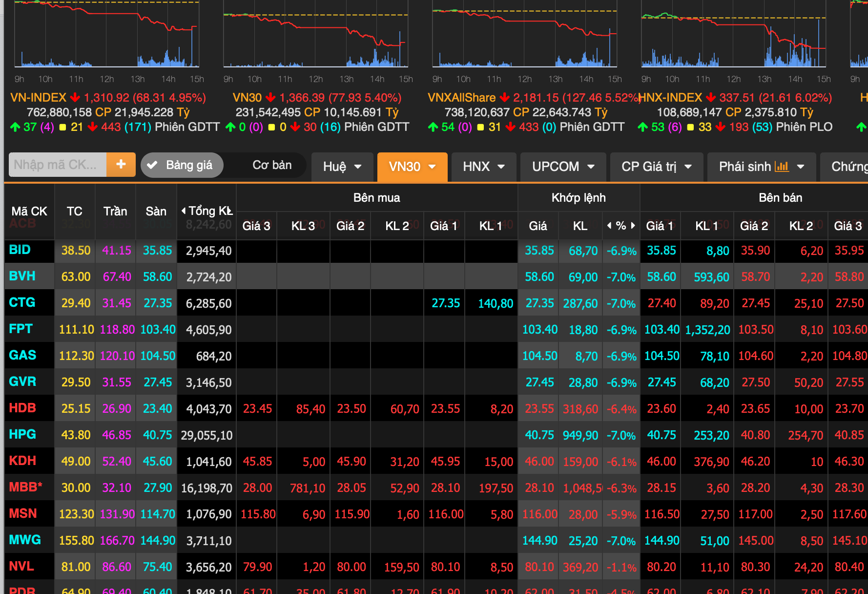Switch to Cơ bản view
This screenshot has height=594, width=868.
tap(272, 165)
